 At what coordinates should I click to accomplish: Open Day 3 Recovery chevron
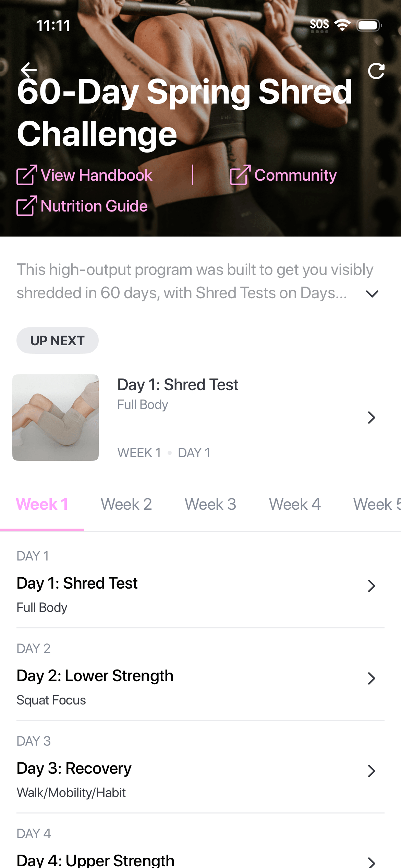coord(372,771)
